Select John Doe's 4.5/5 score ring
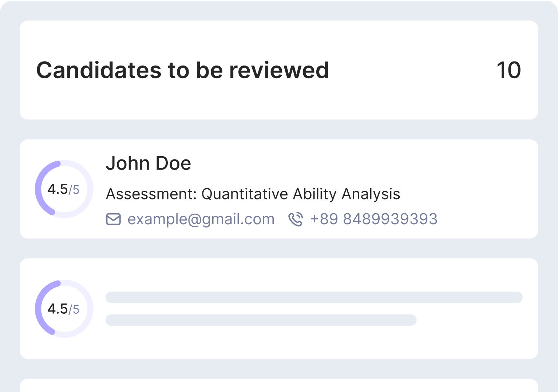The image size is (558, 392). coord(64,189)
